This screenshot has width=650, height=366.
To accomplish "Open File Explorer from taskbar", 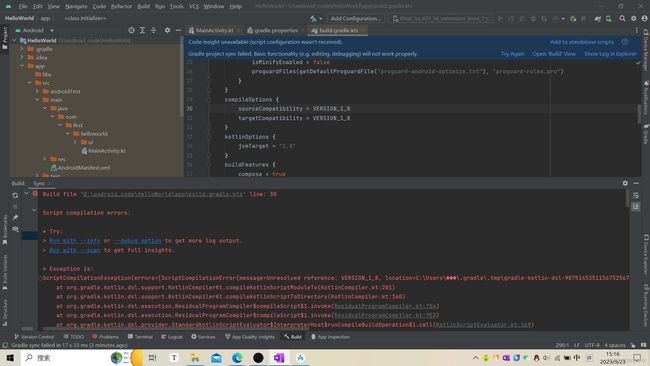I will click(195, 358).
